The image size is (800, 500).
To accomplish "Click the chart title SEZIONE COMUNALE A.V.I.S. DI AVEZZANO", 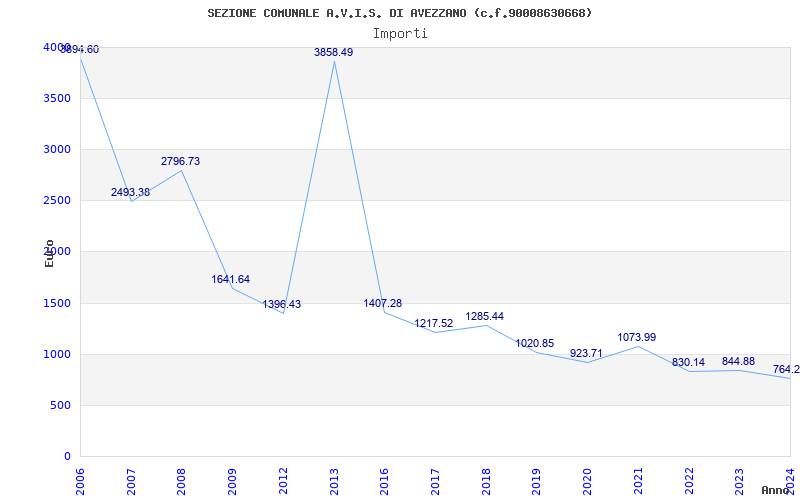I will (x=400, y=13).
